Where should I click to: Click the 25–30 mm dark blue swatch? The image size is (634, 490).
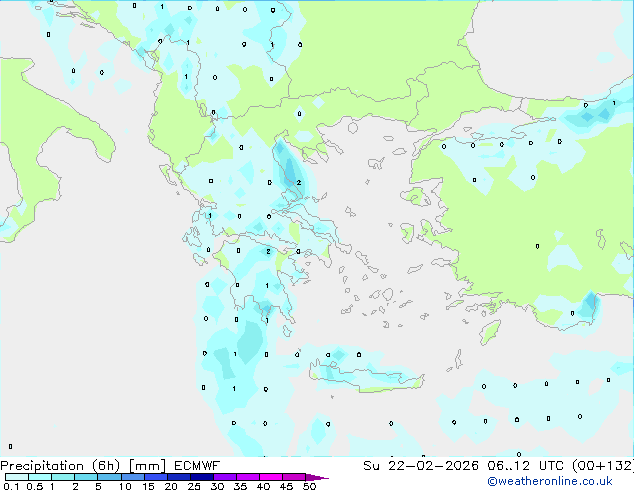(202, 477)
